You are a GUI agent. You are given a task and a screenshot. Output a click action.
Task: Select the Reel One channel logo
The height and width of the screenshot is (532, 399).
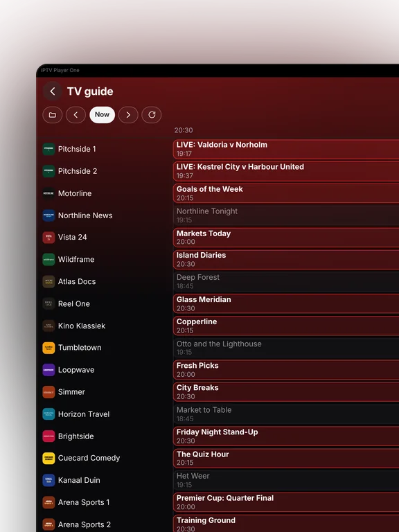48,303
